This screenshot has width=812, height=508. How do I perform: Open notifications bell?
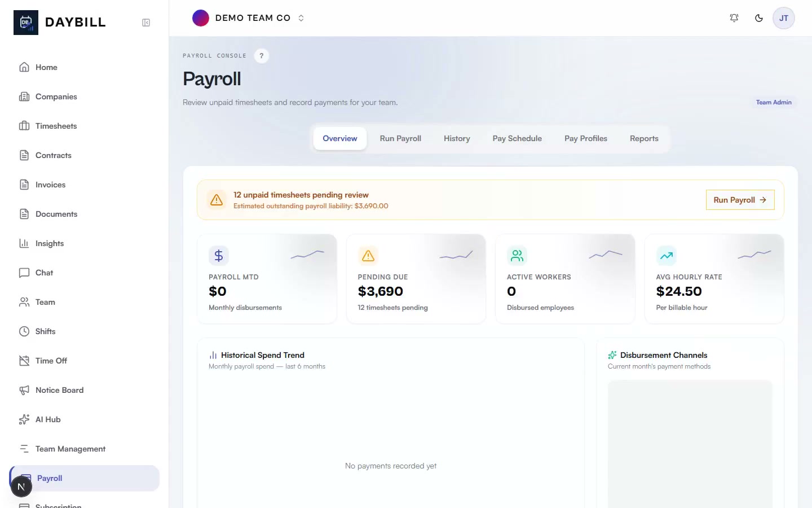tap(734, 18)
